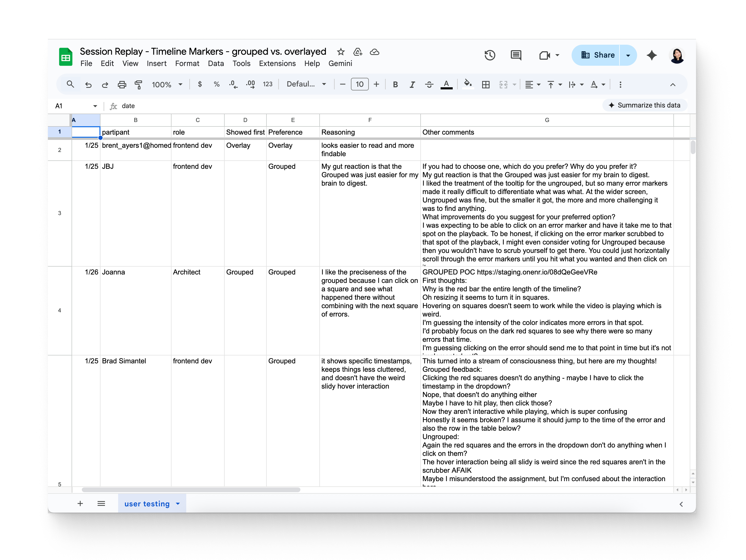Toggle italic formatting
Screen dimensions: 746x560
tap(412, 84)
